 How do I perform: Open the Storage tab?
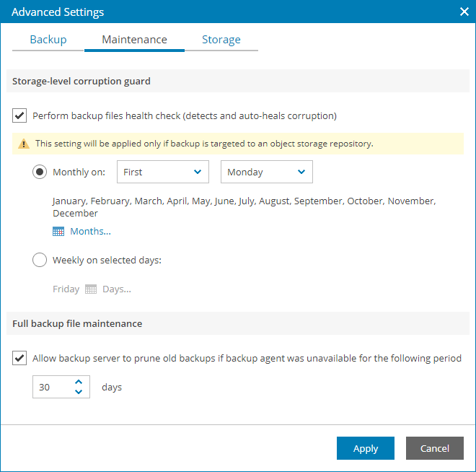221,40
